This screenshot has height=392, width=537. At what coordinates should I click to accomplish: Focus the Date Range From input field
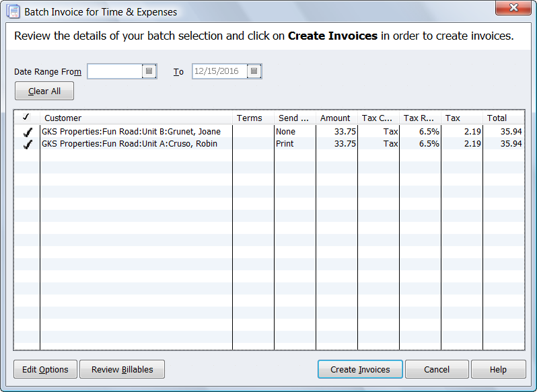(114, 71)
